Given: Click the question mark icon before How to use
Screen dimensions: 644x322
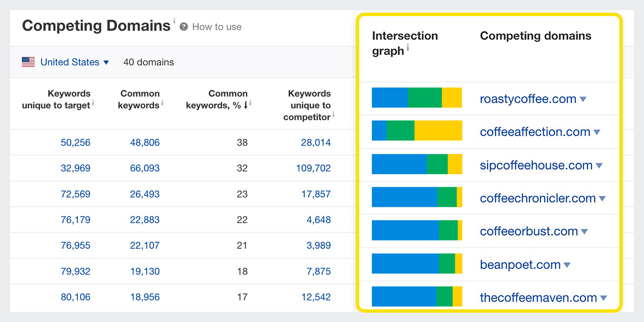Looking at the screenshot, I should [x=184, y=27].
